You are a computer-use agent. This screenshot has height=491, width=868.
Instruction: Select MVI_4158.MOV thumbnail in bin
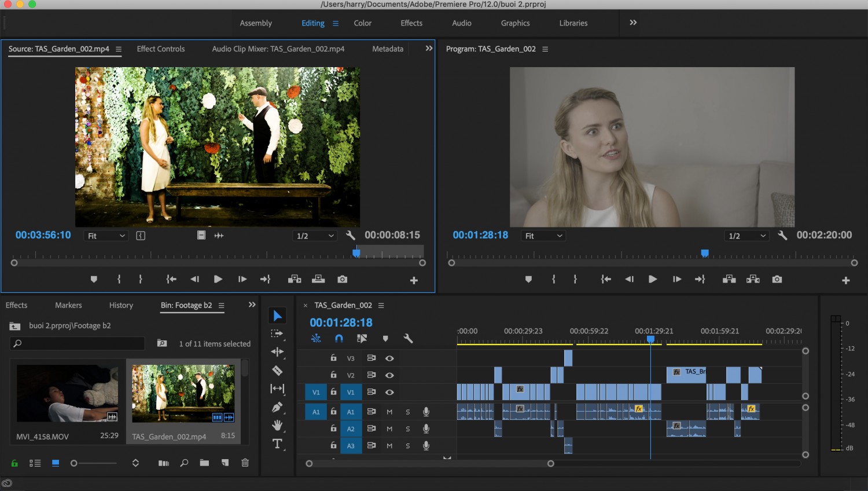point(67,393)
